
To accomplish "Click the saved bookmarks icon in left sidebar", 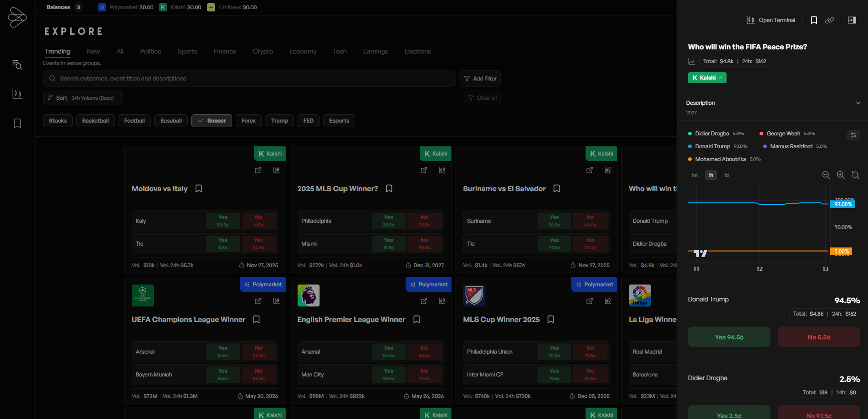I will (x=17, y=124).
